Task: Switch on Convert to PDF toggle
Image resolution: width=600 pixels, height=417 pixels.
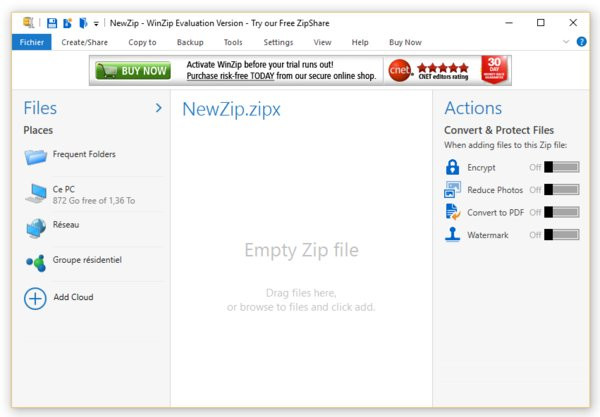Action: [x=561, y=212]
